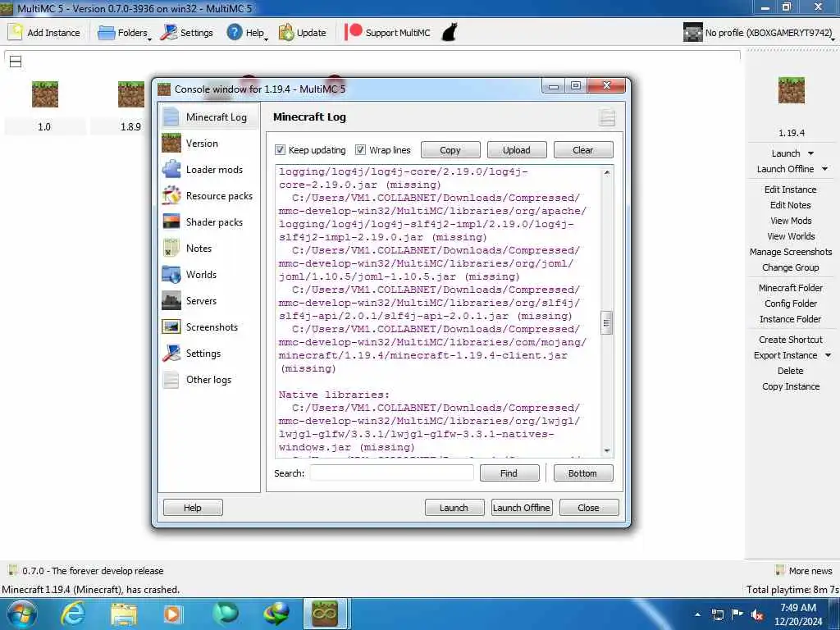
Task: Click the Support MultiMC Patreon icon
Action: click(x=353, y=32)
